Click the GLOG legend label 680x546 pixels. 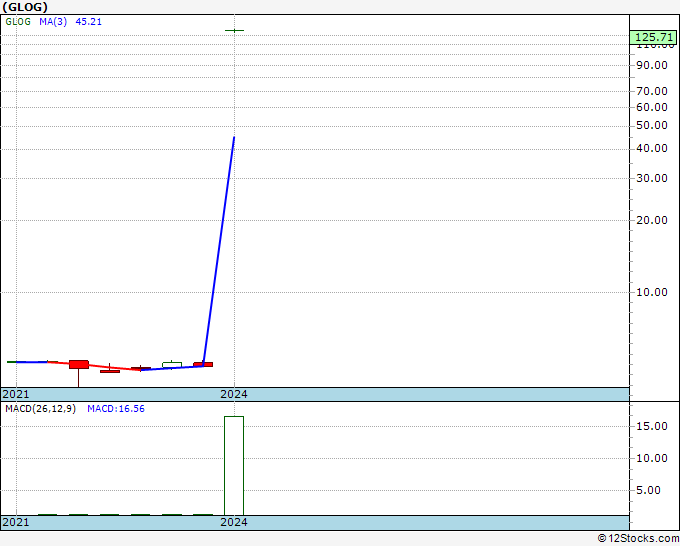(18, 22)
